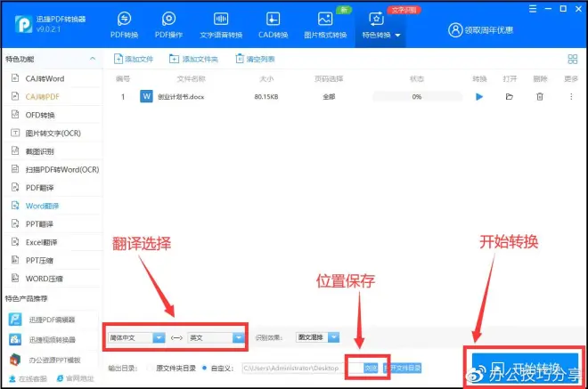Image resolution: width=588 pixels, height=389 pixels.
Task: Select 图片转文字(OCR) in sidebar
Action: click(53, 133)
